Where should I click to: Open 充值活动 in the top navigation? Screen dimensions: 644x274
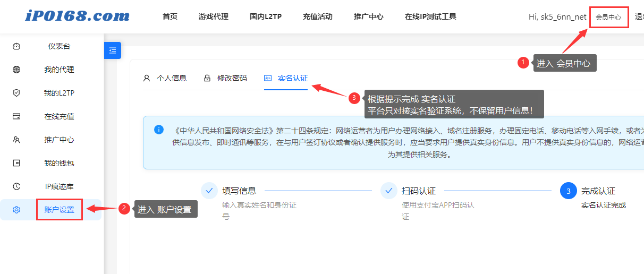coord(318,16)
